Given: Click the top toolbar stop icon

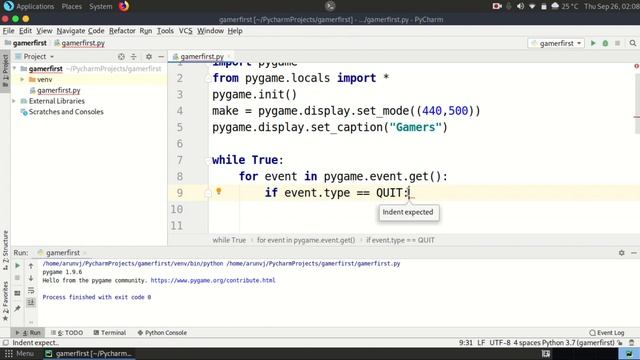Looking at the screenshot, I should pyautogui.click(x=618, y=43).
